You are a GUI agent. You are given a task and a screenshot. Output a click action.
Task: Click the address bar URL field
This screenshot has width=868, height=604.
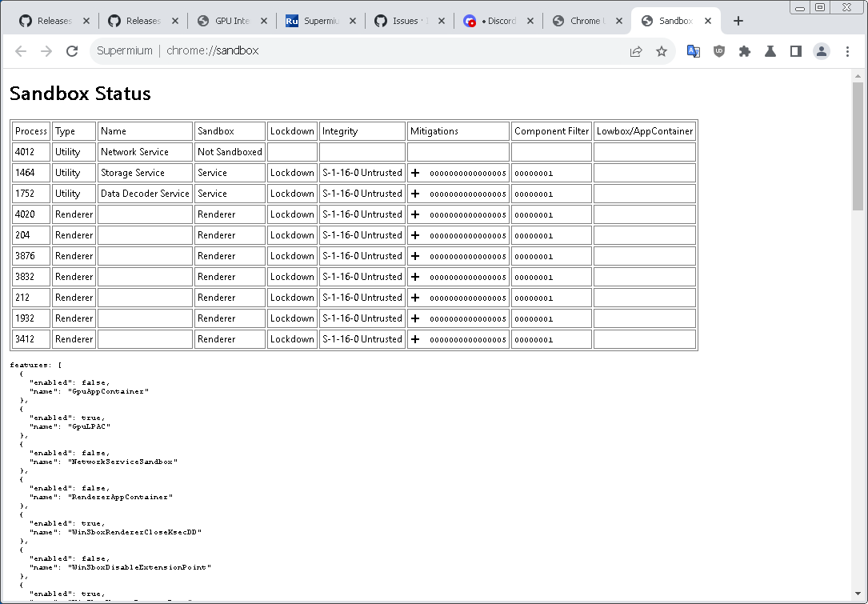tap(360, 51)
